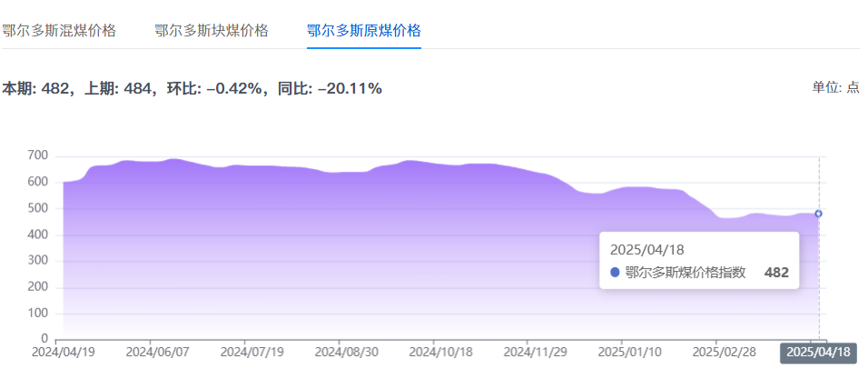Click the 500 y-axis label
The height and width of the screenshot is (369, 868).
(x=37, y=209)
